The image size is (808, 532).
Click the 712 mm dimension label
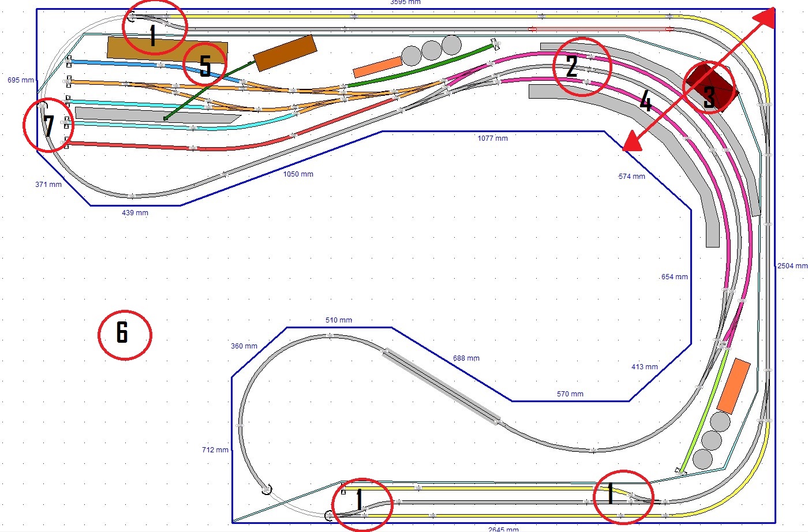click(x=215, y=449)
